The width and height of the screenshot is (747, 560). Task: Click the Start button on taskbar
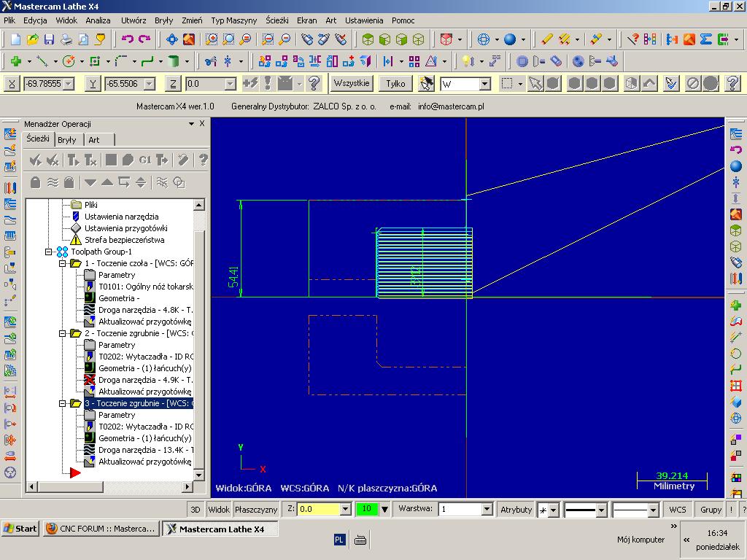click(20, 529)
